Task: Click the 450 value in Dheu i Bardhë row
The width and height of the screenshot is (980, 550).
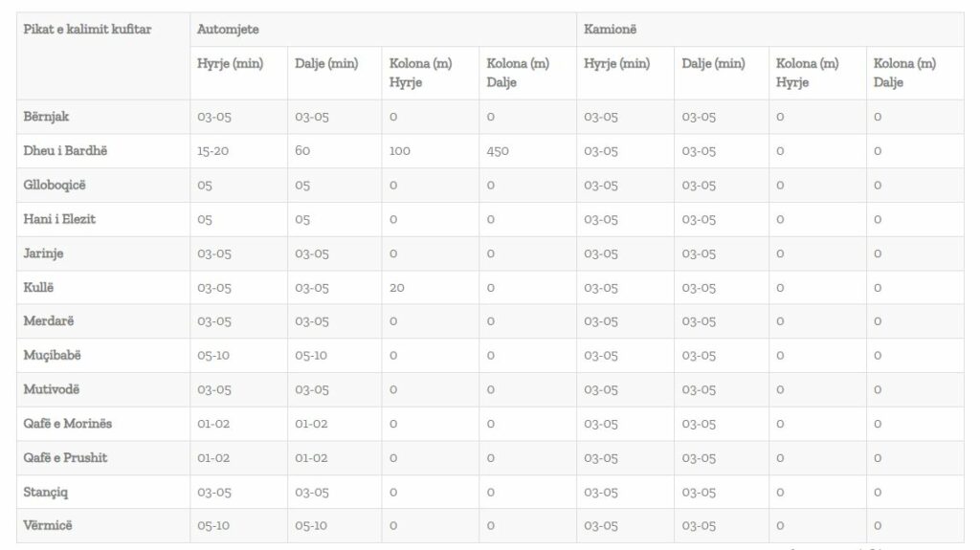Action: (498, 151)
